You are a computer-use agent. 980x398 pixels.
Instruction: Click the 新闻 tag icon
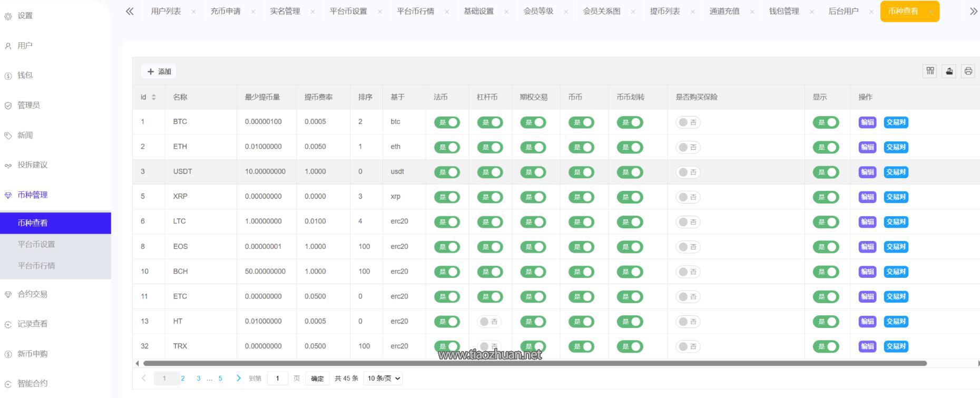click(8, 135)
